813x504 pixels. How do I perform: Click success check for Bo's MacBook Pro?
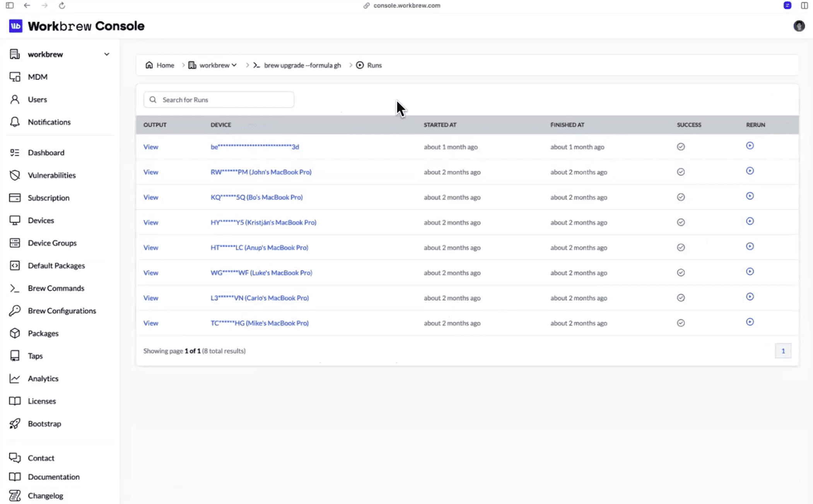(x=681, y=197)
